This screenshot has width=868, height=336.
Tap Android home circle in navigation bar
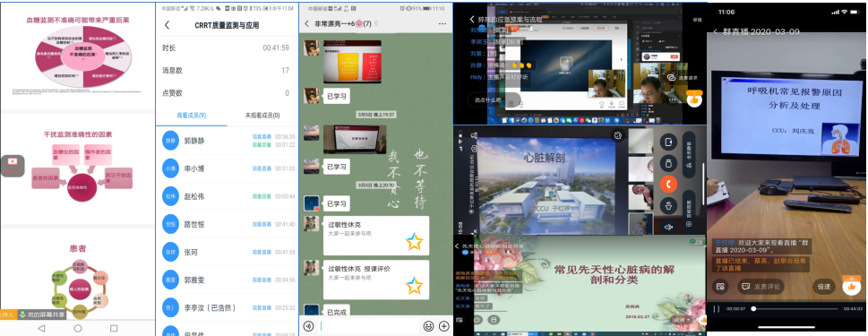(78, 328)
